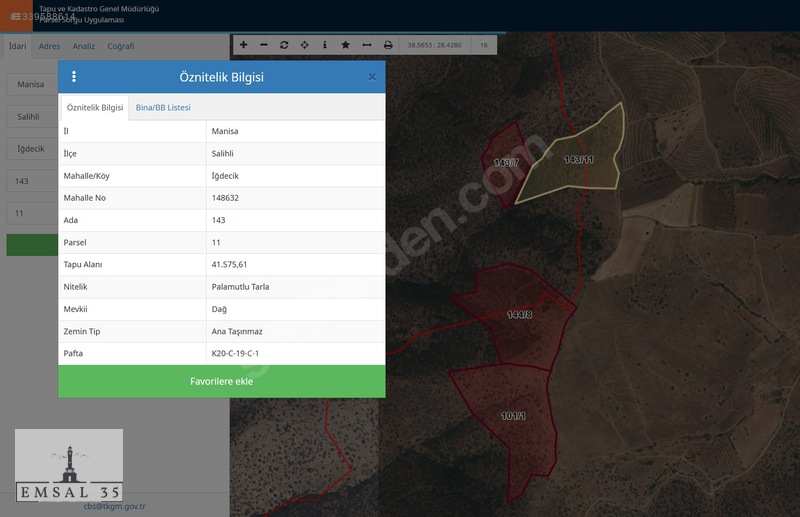The width and height of the screenshot is (800, 517).
Task: Close the Öznitelik Bilgisi dialog
Action: click(x=372, y=77)
